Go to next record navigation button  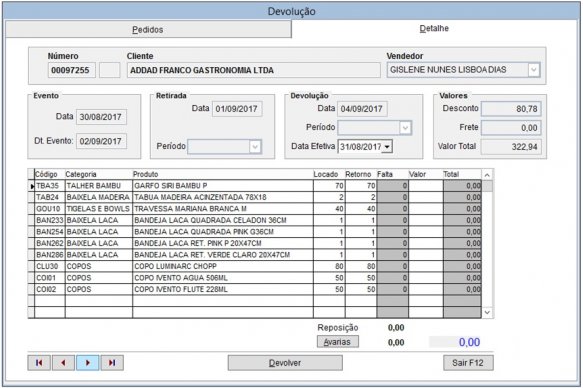88,363
